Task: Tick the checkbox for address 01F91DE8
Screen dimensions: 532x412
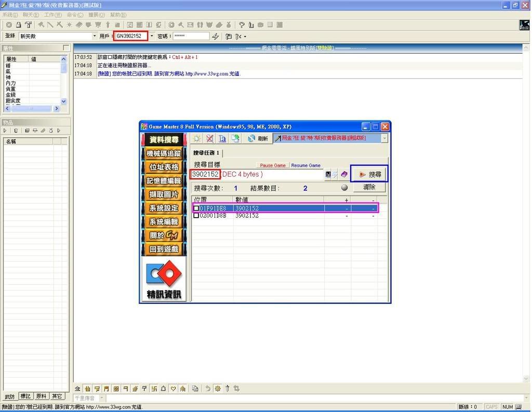Action: point(196,208)
